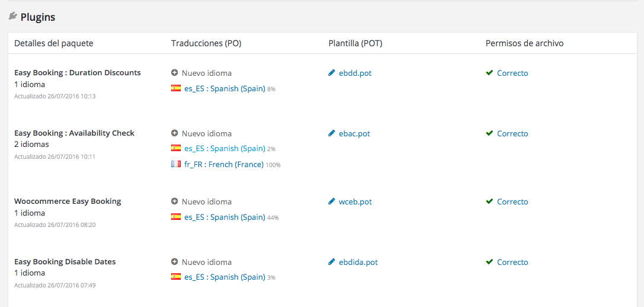Click the pencil icon beside wceb.pot
Screen dimensions: 644x307
331,202
